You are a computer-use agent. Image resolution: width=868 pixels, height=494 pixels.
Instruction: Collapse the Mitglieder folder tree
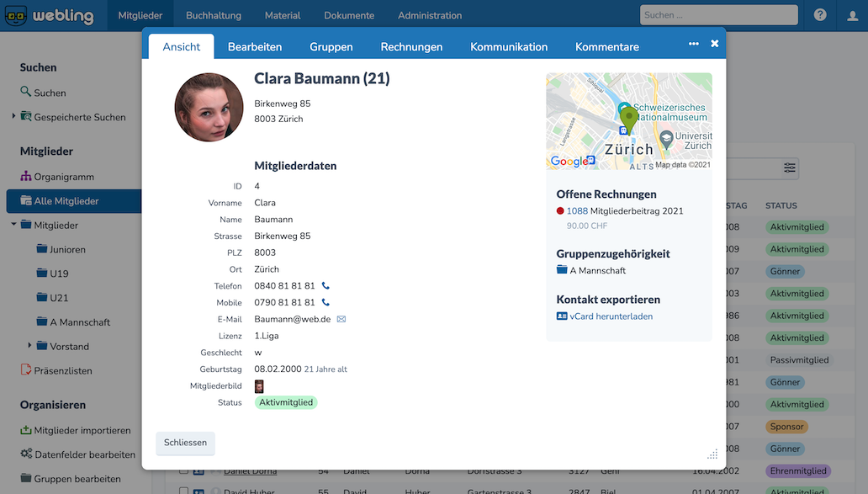(12, 225)
